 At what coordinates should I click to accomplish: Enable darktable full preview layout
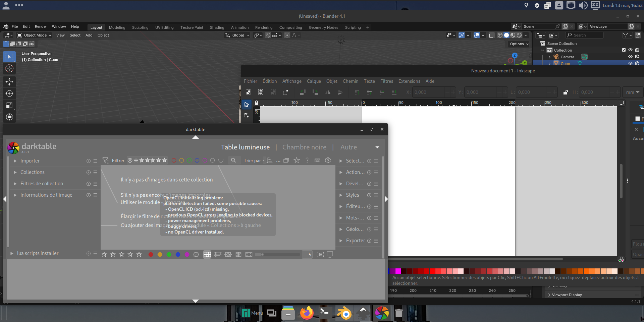(x=249, y=255)
